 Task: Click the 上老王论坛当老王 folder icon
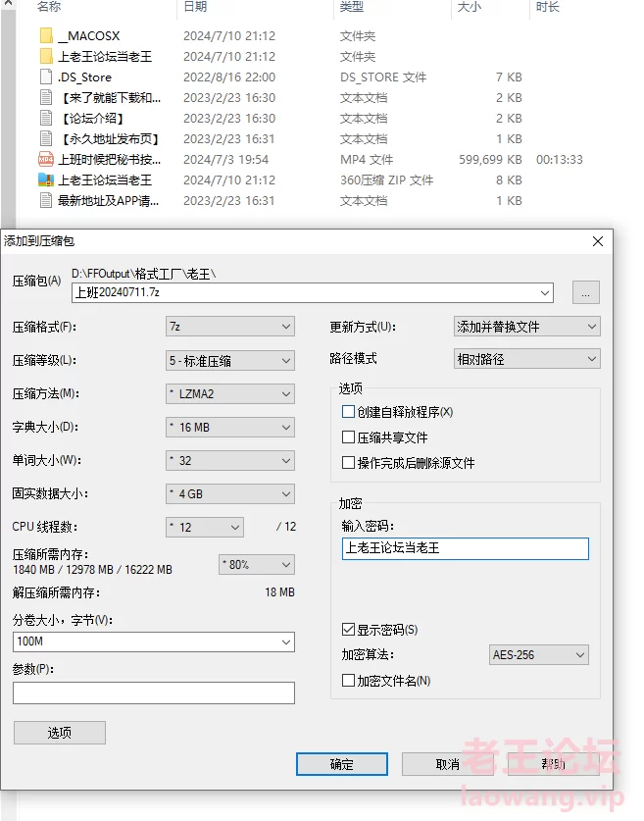click(x=46, y=56)
